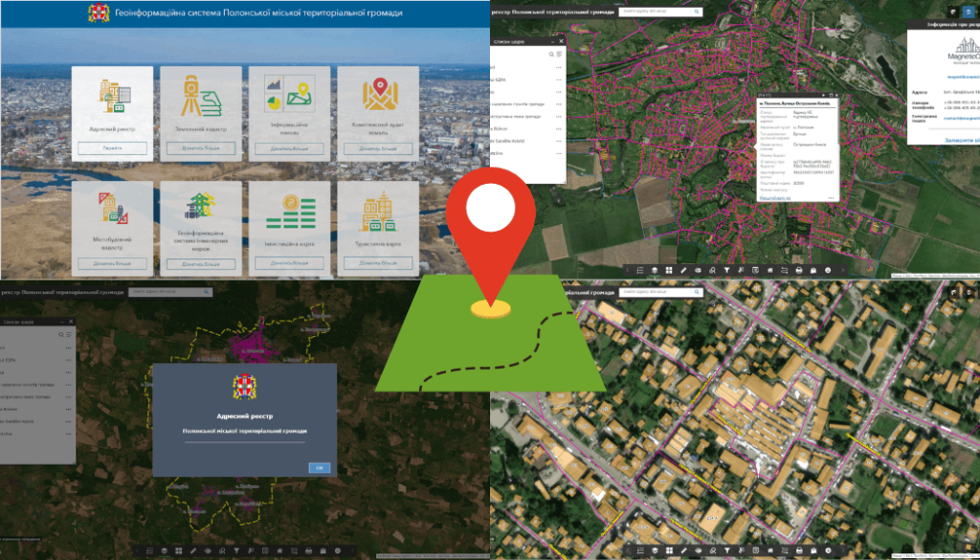Image resolution: width=980 pixels, height=560 pixels.
Task: Click the Інвестиційна карта coin stacks icon
Action: [289, 212]
